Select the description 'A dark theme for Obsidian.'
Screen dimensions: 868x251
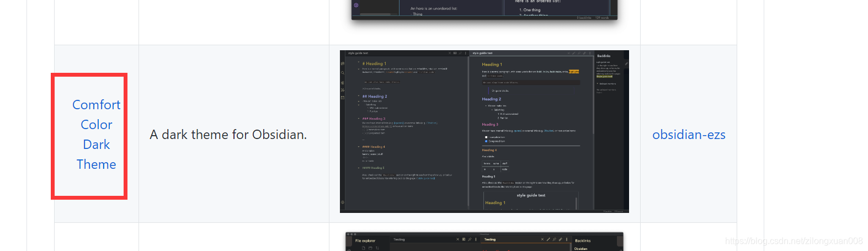pos(228,135)
